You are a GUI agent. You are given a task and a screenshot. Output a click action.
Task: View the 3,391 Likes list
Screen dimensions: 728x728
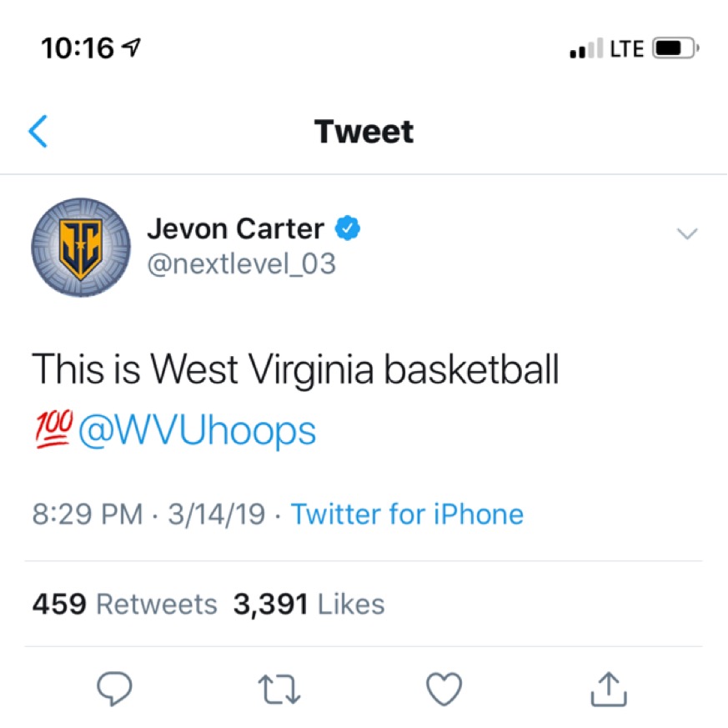309,604
